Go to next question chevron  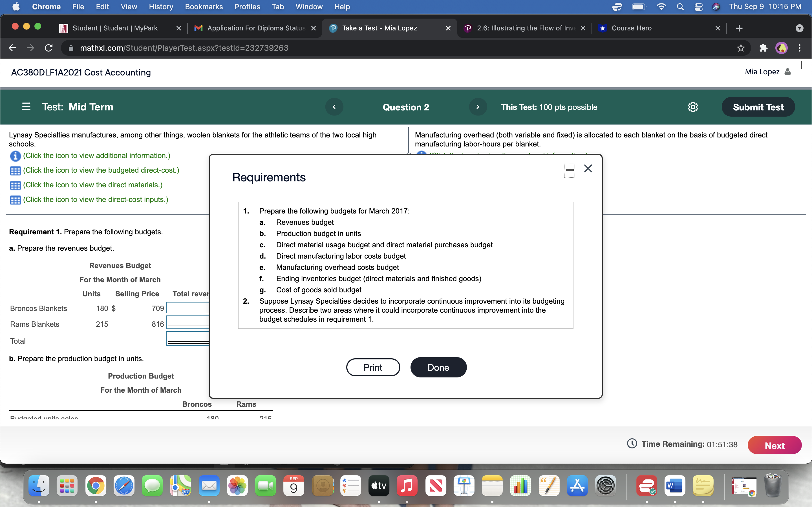tap(478, 107)
